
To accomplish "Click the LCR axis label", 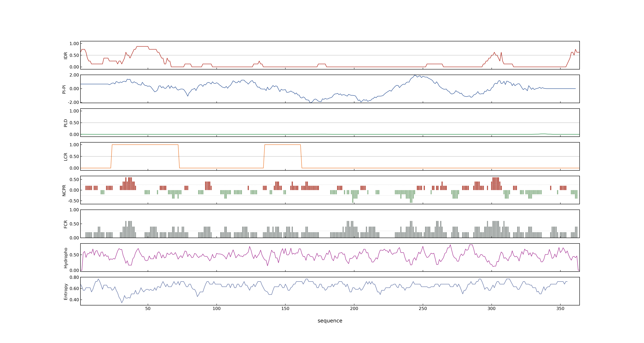I will click(x=66, y=157).
